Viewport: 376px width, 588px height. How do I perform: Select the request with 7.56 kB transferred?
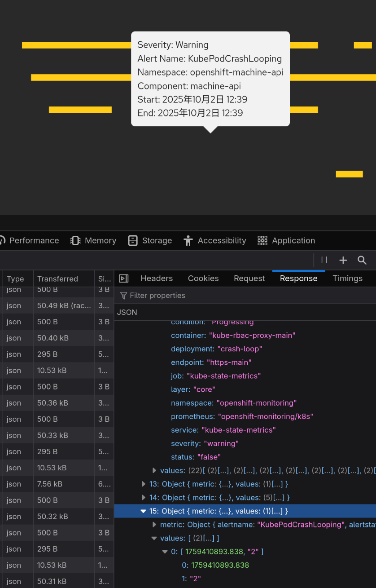point(49,484)
